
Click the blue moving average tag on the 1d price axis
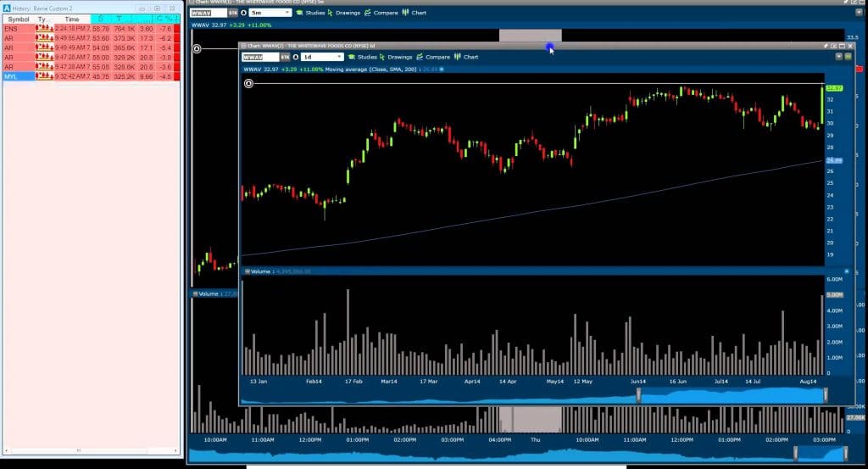coord(834,160)
